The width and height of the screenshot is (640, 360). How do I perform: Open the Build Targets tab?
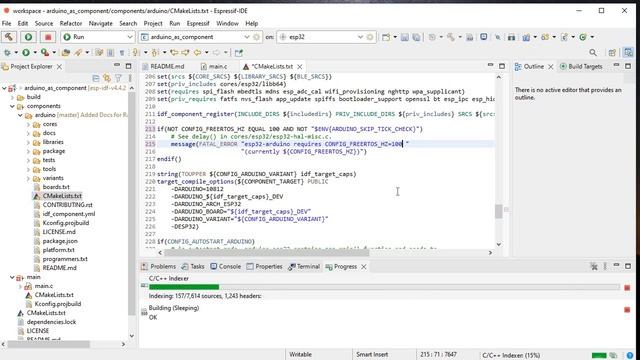pyautogui.click(x=581, y=66)
